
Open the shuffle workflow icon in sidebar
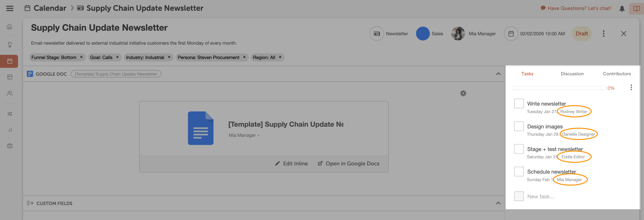pos(10,114)
